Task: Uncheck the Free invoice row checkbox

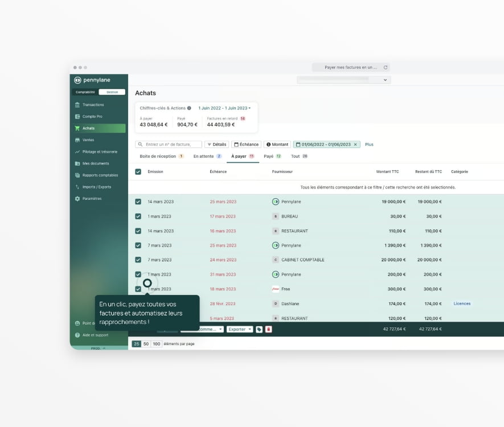Action: (138, 289)
